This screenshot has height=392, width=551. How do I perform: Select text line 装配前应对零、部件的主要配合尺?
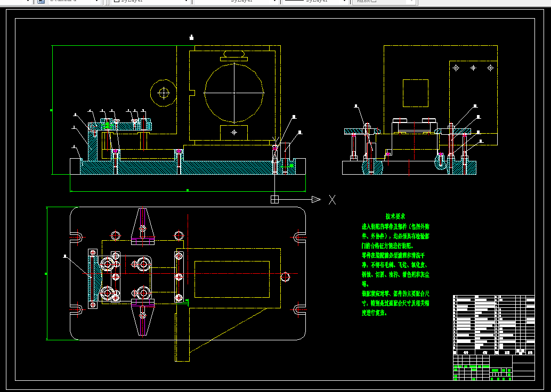[x=396, y=293]
